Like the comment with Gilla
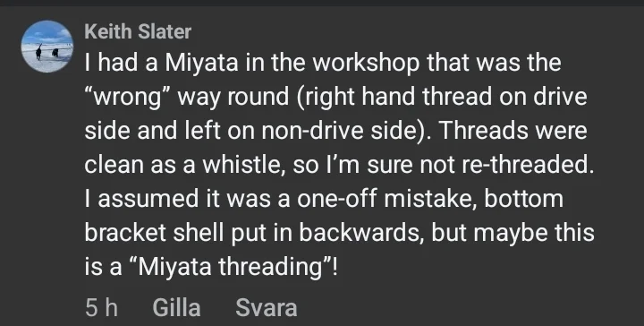This screenshot has width=644, height=326. [176, 308]
